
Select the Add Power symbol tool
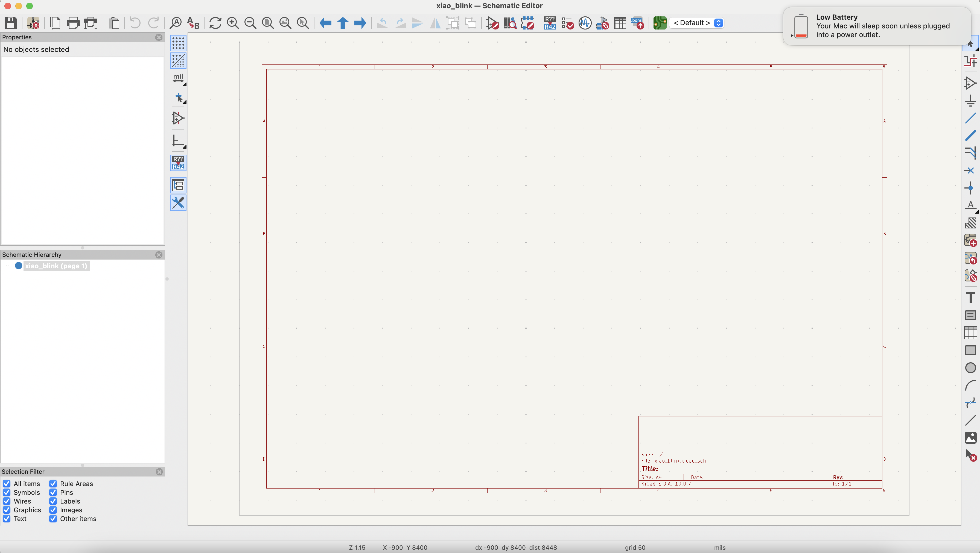970,101
